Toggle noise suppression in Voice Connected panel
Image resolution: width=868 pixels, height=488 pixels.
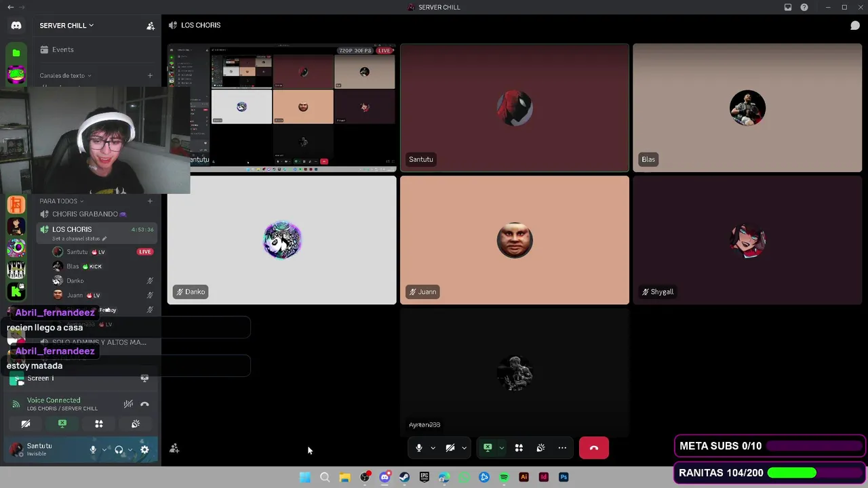point(128,404)
